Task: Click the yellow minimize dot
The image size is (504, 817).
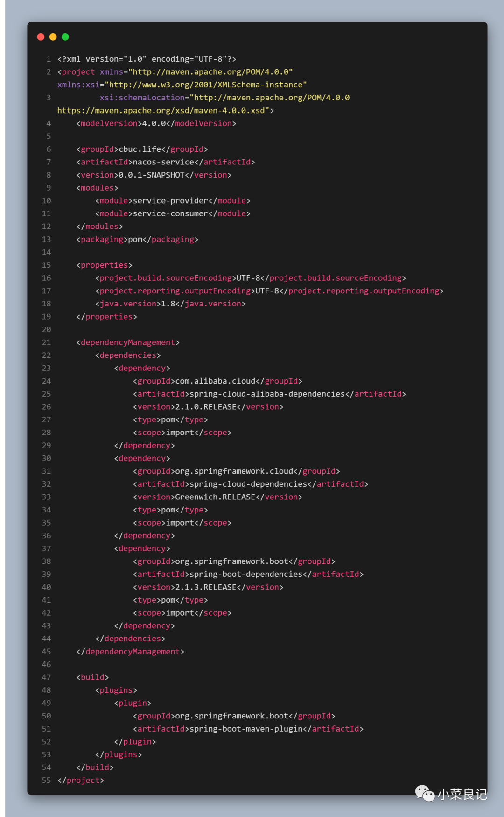Action: pyautogui.click(x=53, y=37)
